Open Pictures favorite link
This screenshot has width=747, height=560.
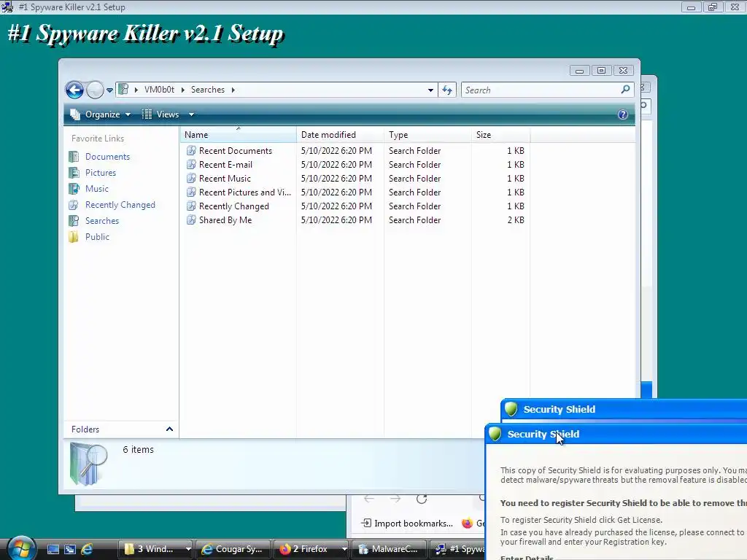[101, 173]
